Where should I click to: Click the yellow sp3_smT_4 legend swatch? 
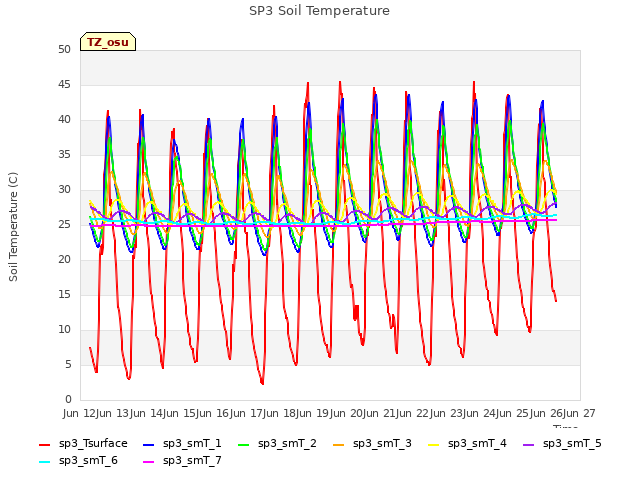pyautogui.click(x=433, y=444)
